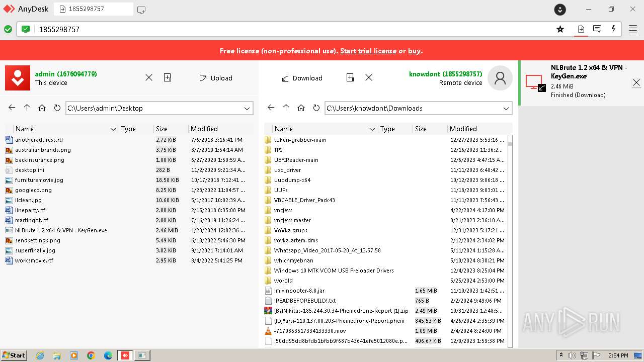Open the local Name column sort arrow
This screenshot has height=362, width=644.
113,129
